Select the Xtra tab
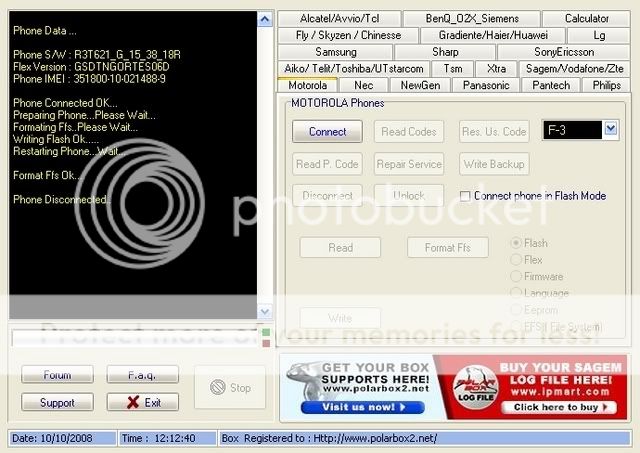Screen dimensions: 640x453 tap(496, 69)
